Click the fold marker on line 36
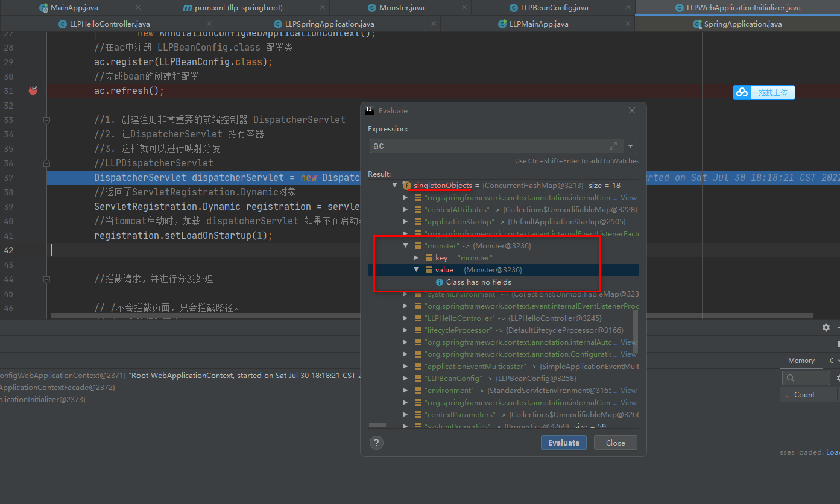This screenshot has height=504, width=840. 46,163
